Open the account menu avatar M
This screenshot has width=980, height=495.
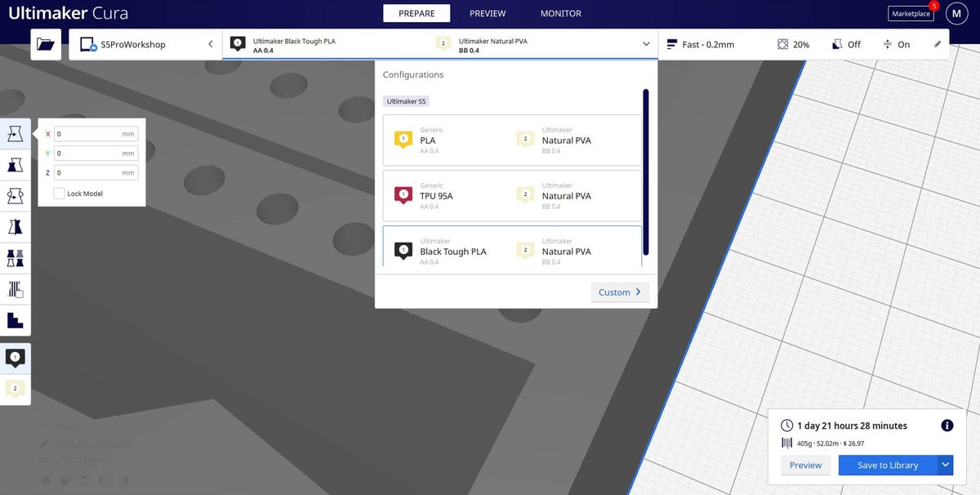(x=957, y=13)
